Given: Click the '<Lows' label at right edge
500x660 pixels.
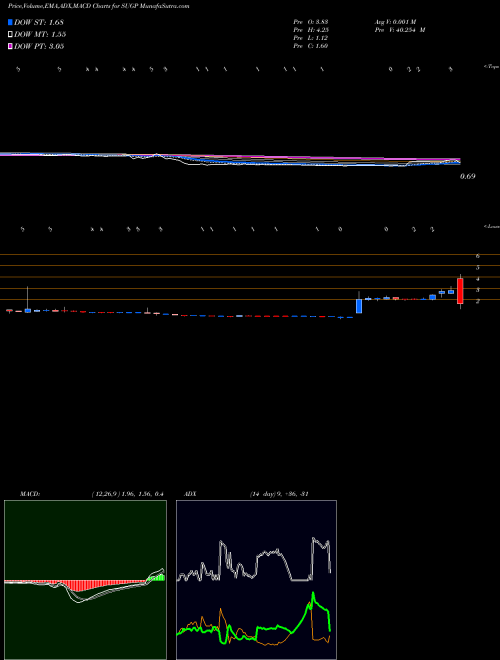Looking at the screenshot, I should click(x=492, y=227).
